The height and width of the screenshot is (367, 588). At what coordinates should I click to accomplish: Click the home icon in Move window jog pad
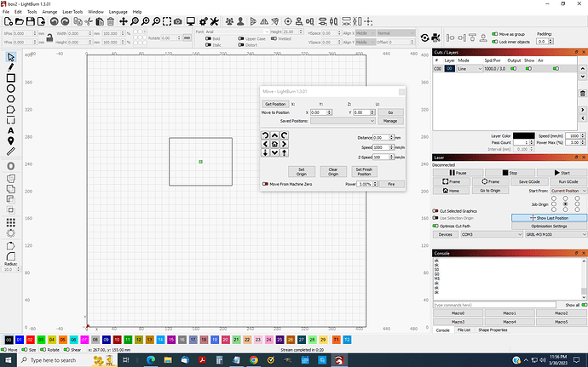(x=275, y=144)
